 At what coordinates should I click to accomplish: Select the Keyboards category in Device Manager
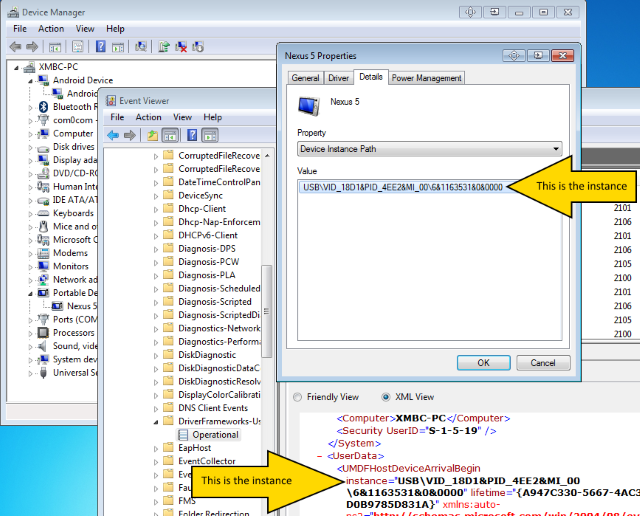click(73, 213)
